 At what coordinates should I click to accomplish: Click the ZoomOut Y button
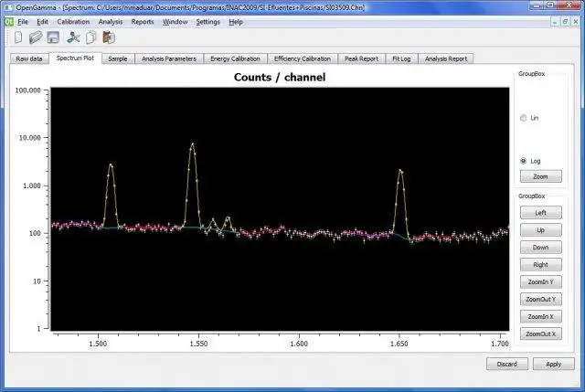(x=540, y=299)
